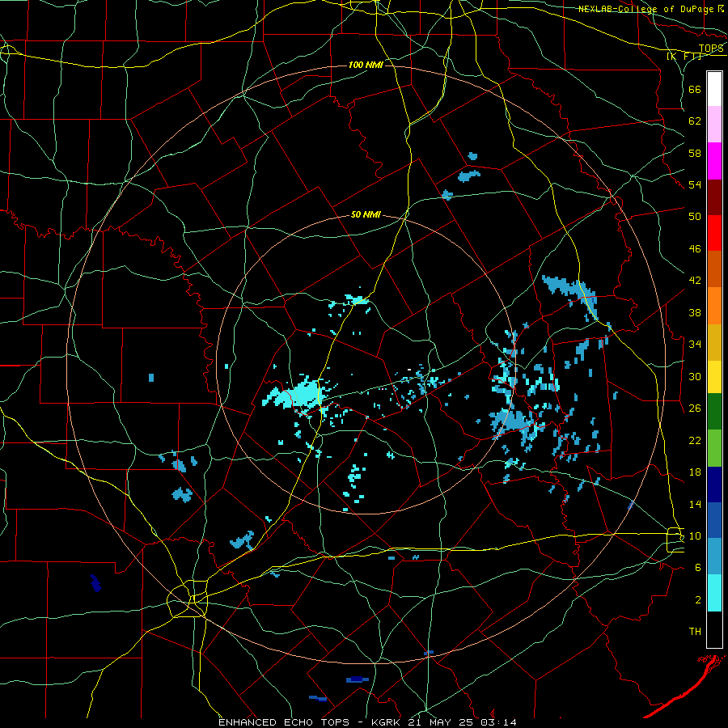Click the 46 value on the legend
728x728 pixels.
point(695,248)
